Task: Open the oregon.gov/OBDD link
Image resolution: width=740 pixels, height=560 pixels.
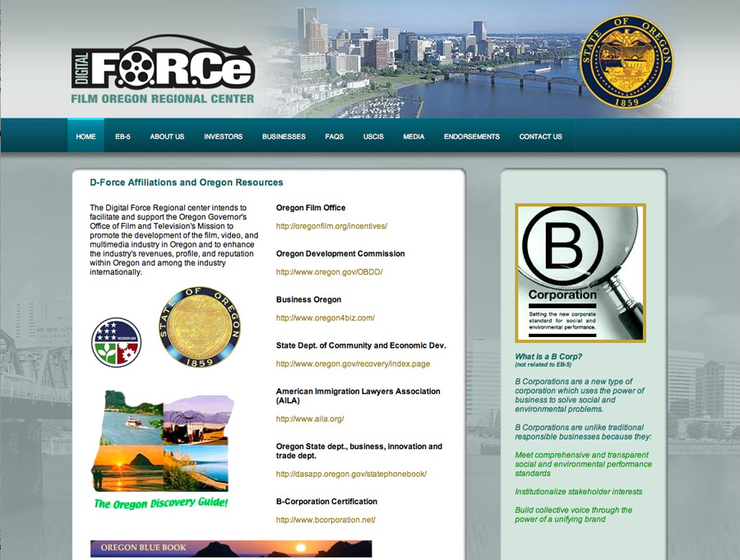Action: point(330,272)
